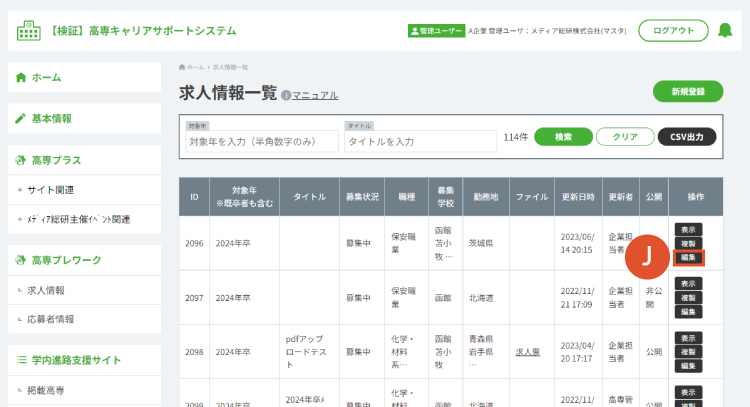The image size is (750, 407).
Task: Click the 管理ユーザー badge
Action: pyautogui.click(x=436, y=31)
